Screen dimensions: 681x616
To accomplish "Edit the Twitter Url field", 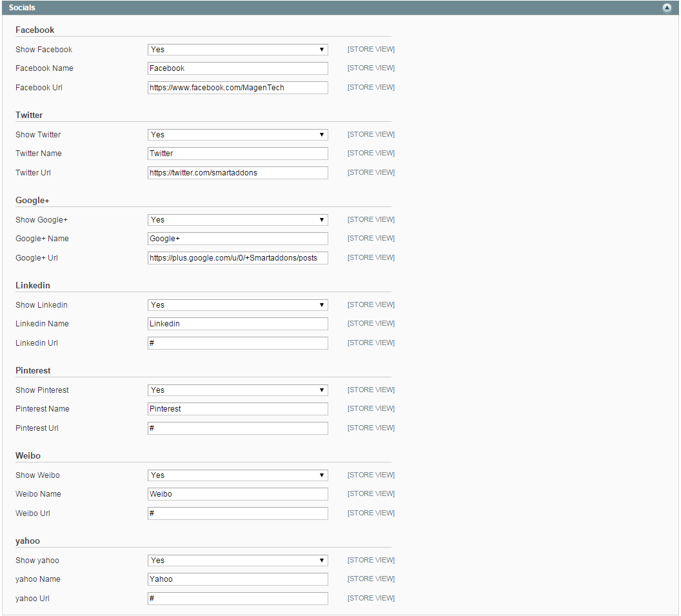I will point(237,172).
